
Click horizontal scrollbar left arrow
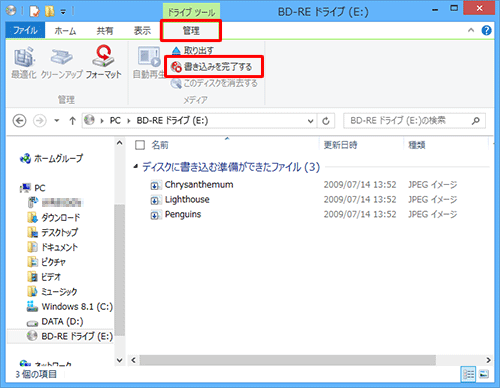pyautogui.click(x=133, y=360)
